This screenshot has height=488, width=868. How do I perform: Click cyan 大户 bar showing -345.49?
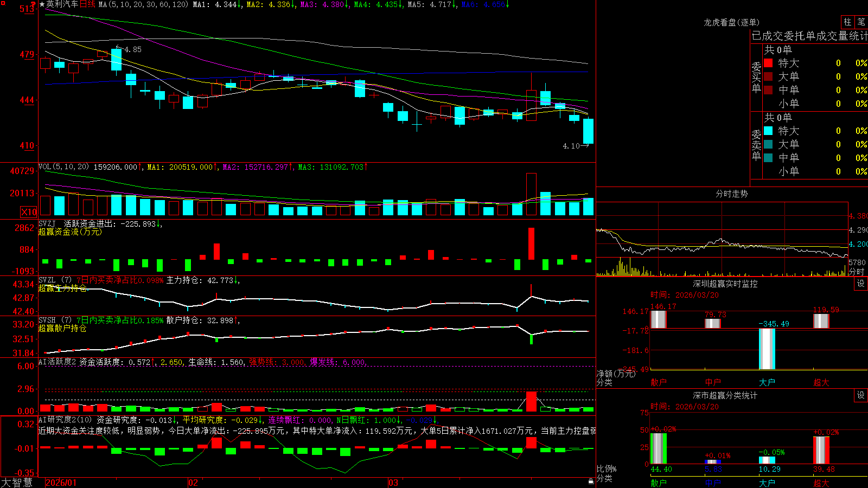767,349
